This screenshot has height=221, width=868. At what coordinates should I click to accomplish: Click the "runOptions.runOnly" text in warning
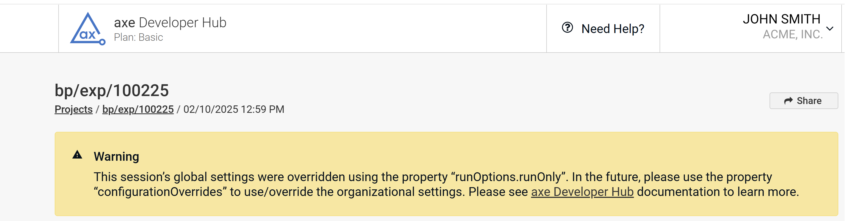point(508,177)
